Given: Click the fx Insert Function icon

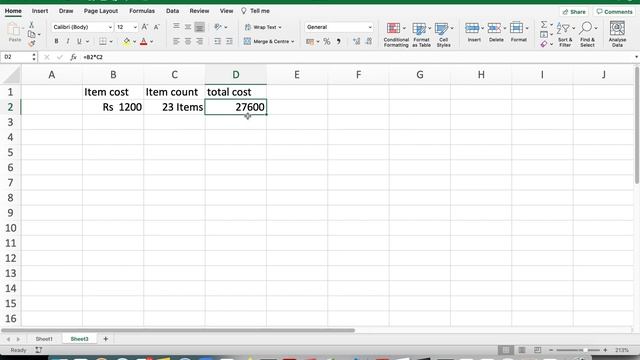Looking at the screenshot, I should point(73,57).
